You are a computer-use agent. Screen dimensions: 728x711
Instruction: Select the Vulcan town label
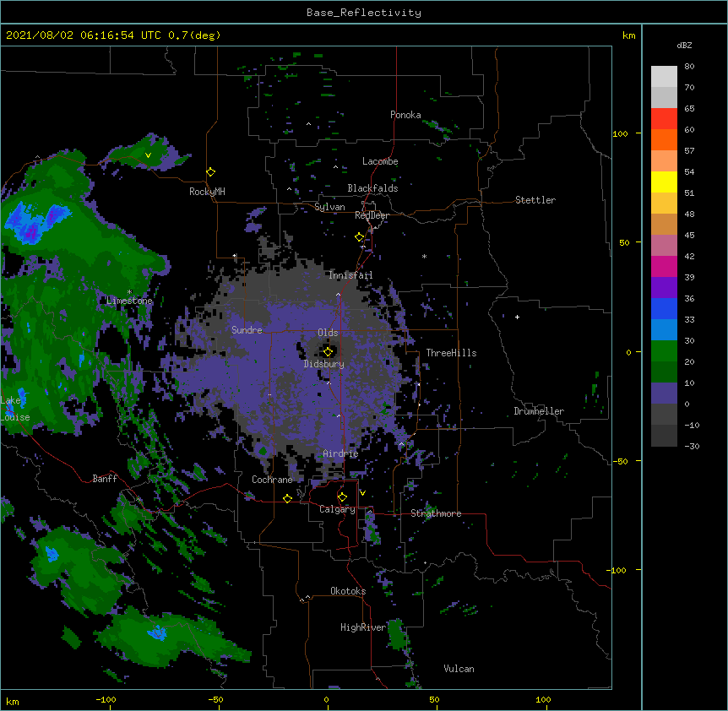point(459,669)
